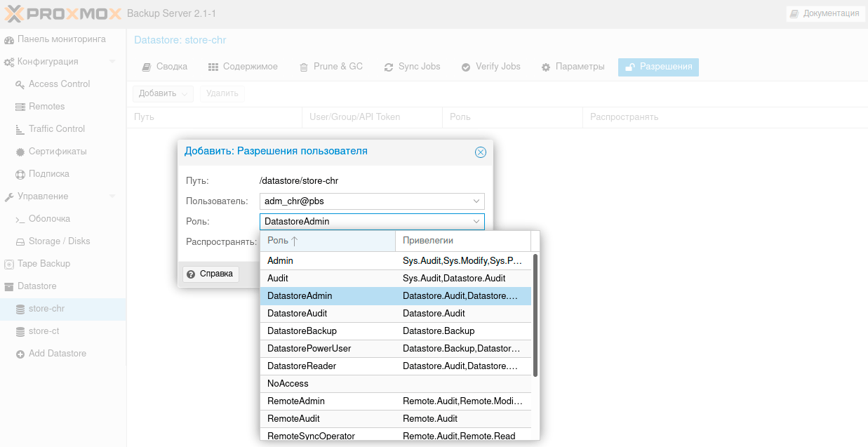Click the Certificates badge icon in sidebar

(x=20, y=152)
